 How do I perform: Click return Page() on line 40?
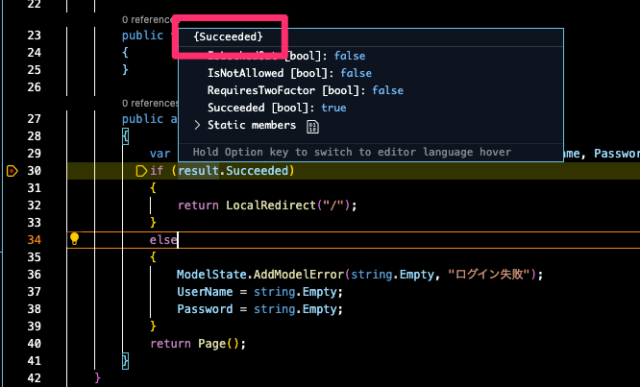tap(198, 344)
